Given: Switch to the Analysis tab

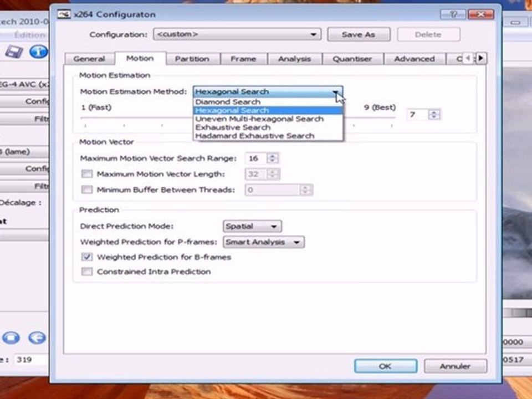Looking at the screenshot, I should point(294,59).
